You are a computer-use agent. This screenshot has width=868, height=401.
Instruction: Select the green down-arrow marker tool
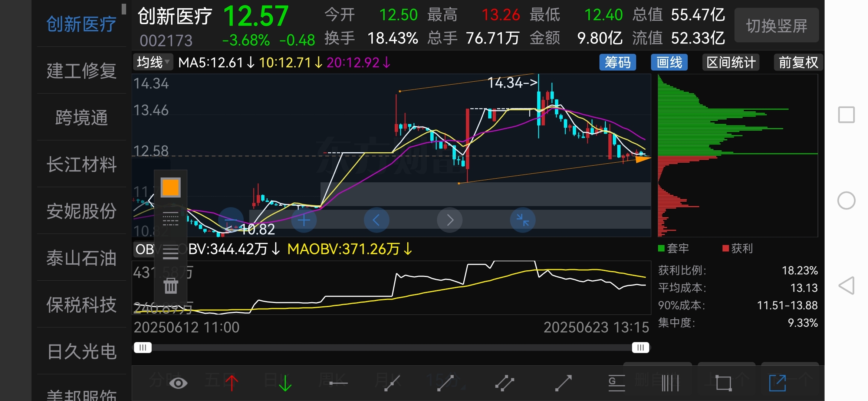pyautogui.click(x=285, y=383)
